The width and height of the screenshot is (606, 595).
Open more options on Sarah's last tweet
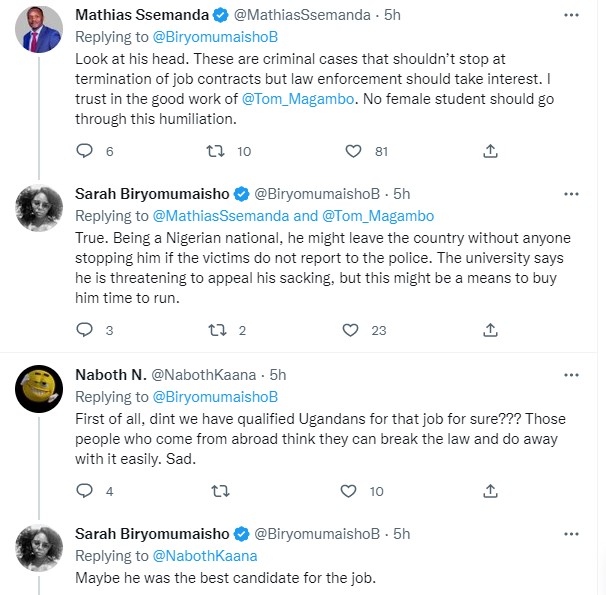571,534
